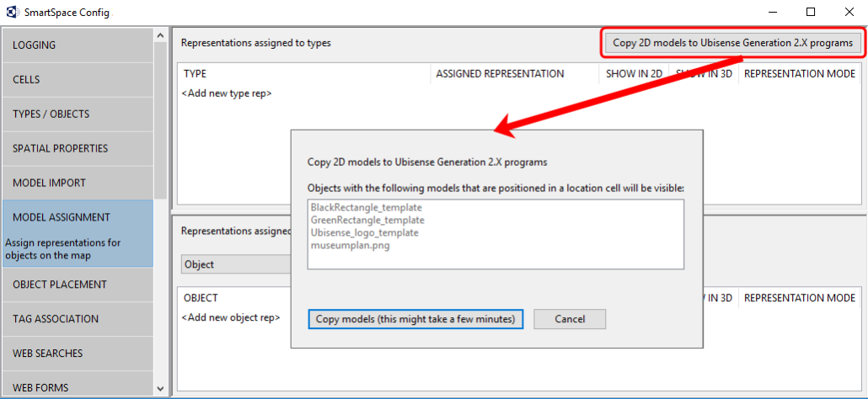Maximize the SmartSpace Config window
This screenshot has height=399, width=868.
tap(811, 12)
